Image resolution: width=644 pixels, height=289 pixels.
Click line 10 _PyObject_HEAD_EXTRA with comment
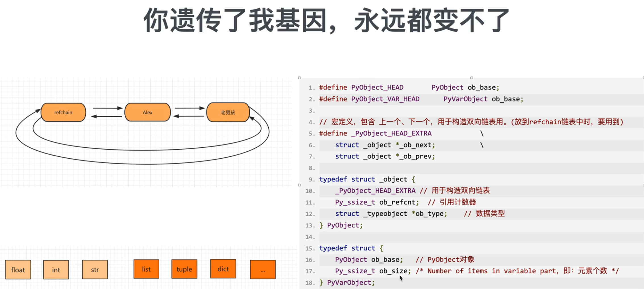412,191
